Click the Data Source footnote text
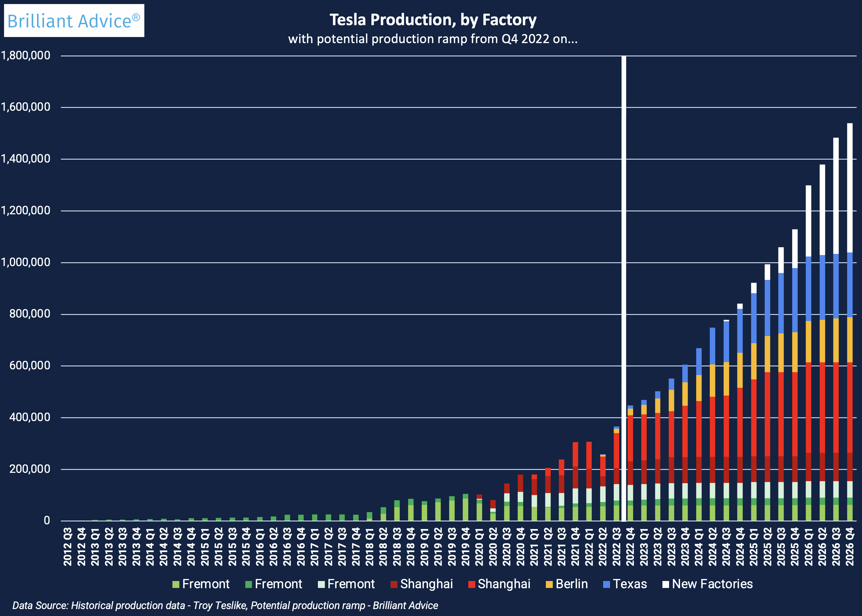The height and width of the screenshot is (616, 862). coord(225,605)
